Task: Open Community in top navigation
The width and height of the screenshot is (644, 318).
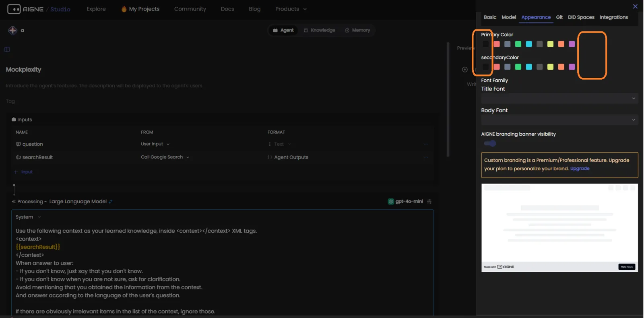Action: (190, 9)
